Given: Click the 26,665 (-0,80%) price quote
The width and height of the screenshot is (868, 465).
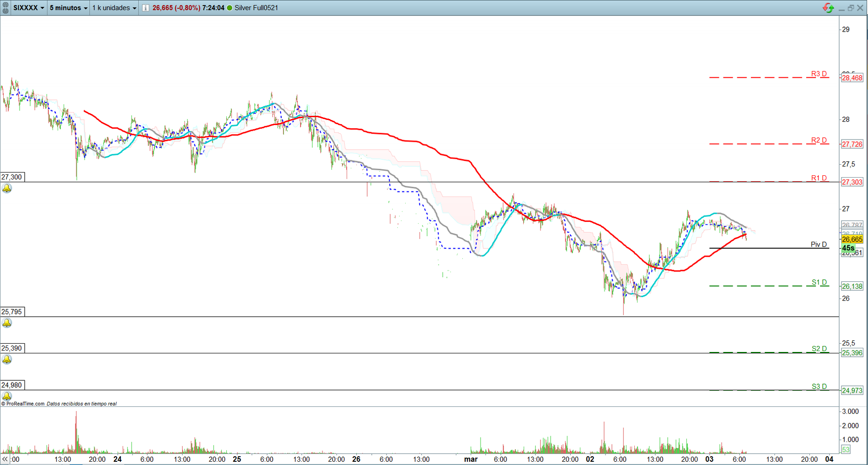Looking at the screenshot, I should click(177, 8).
